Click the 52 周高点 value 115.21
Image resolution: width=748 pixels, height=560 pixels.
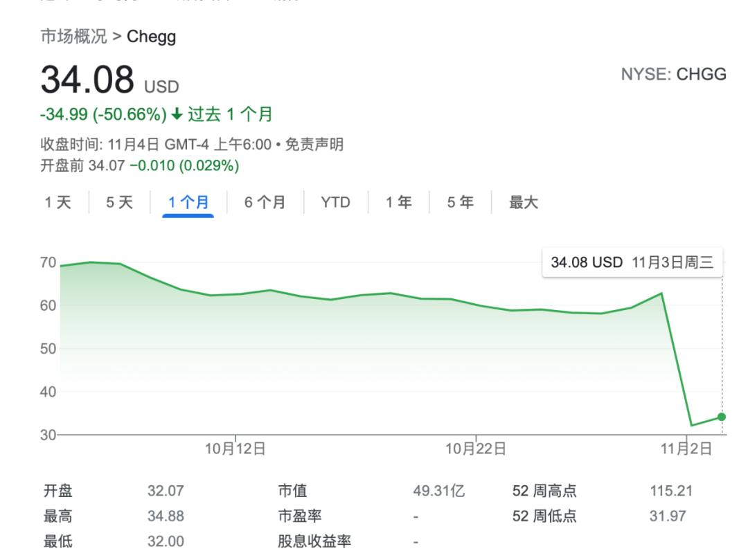pos(670,491)
